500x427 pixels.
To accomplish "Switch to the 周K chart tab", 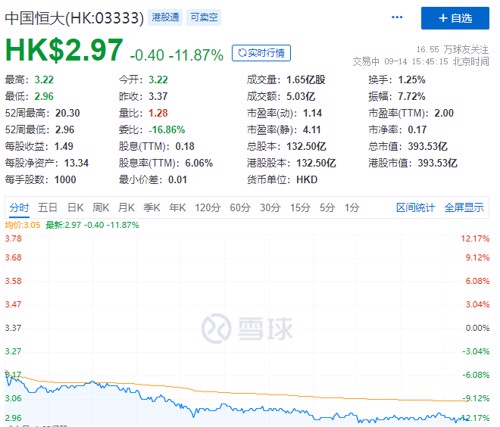I will (101, 208).
